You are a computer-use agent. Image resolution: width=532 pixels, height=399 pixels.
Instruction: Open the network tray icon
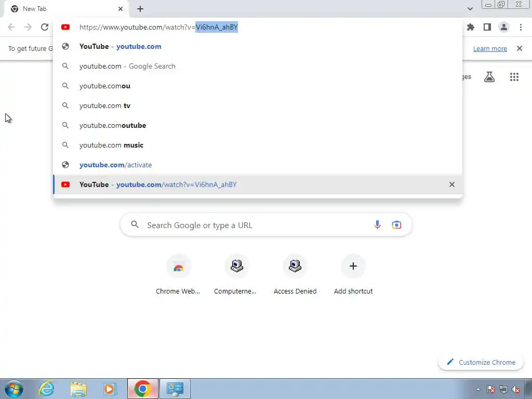[x=503, y=389]
